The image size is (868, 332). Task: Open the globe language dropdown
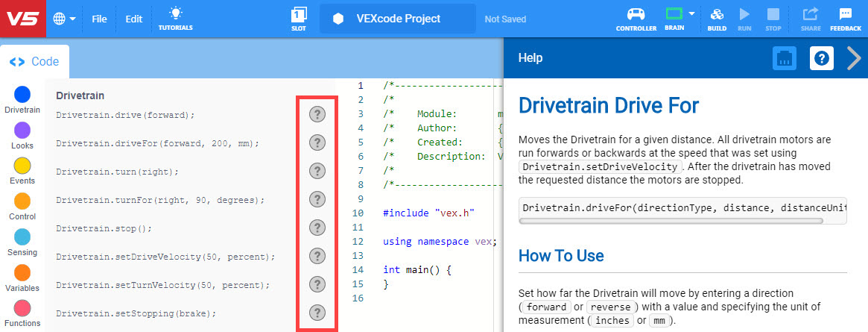[x=65, y=19]
